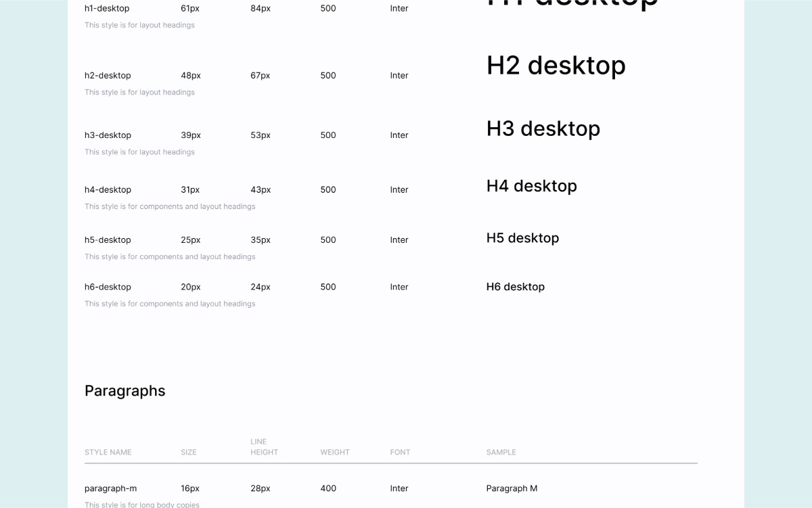Click the description under h6-desktop
Screen dimensions: 812x508
(170, 303)
